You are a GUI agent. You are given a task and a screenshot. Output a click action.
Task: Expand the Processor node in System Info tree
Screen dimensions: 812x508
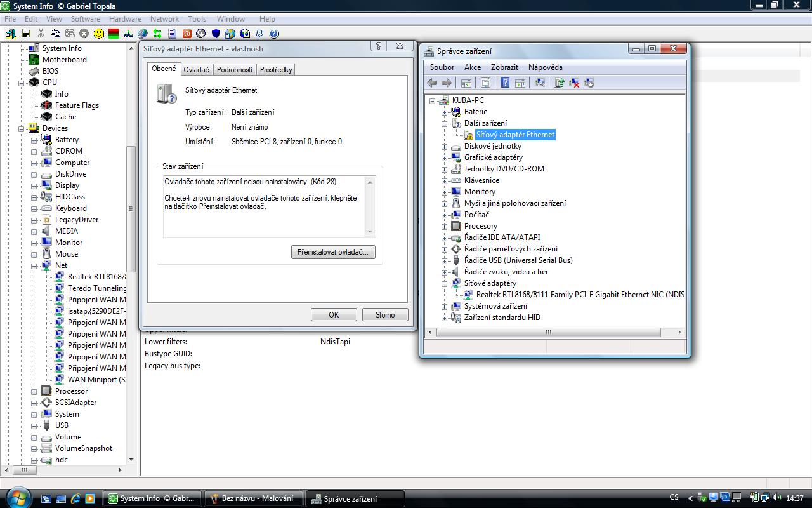[x=34, y=391]
